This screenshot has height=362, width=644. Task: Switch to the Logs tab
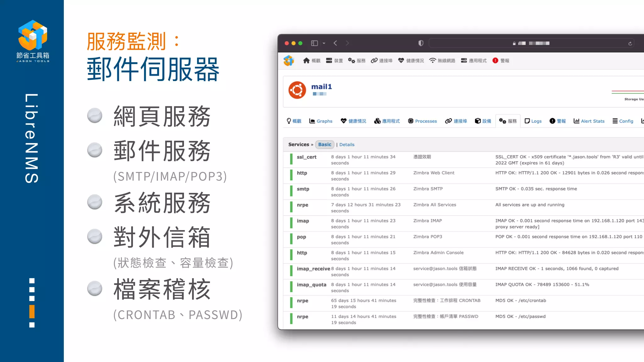[533, 121]
